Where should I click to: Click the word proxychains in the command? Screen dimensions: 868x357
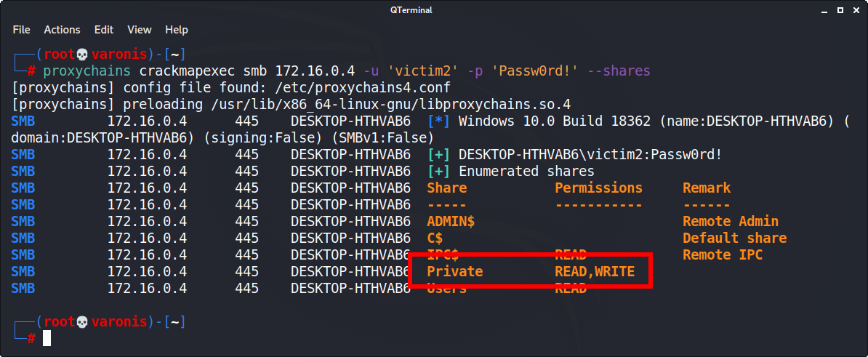pyautogui.click(x=87, y=71)
